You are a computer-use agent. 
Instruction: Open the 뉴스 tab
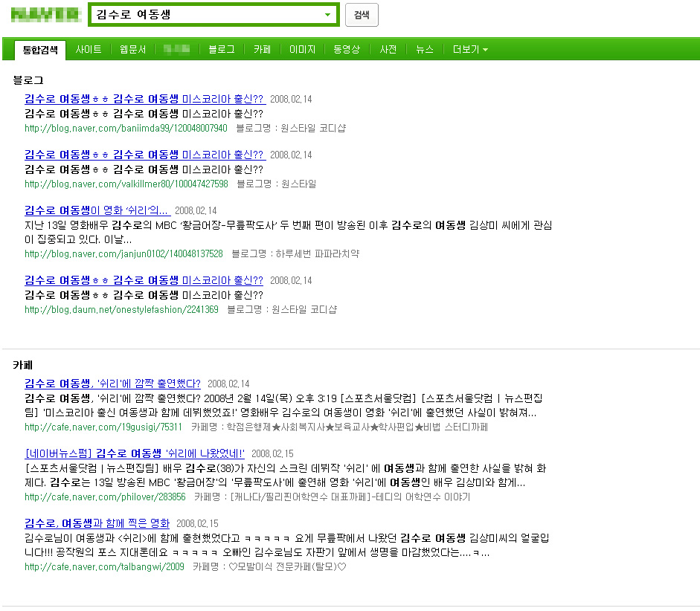coord(425,50)
